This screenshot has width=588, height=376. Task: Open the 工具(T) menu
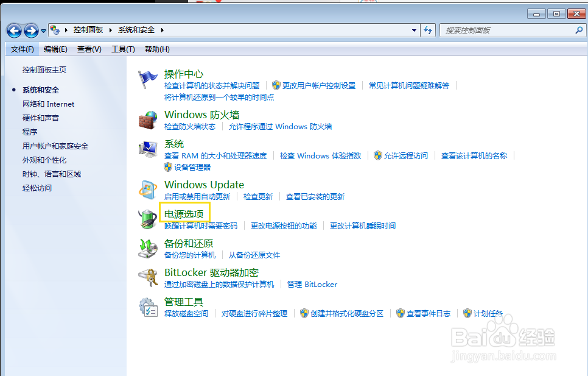point(122,49)
